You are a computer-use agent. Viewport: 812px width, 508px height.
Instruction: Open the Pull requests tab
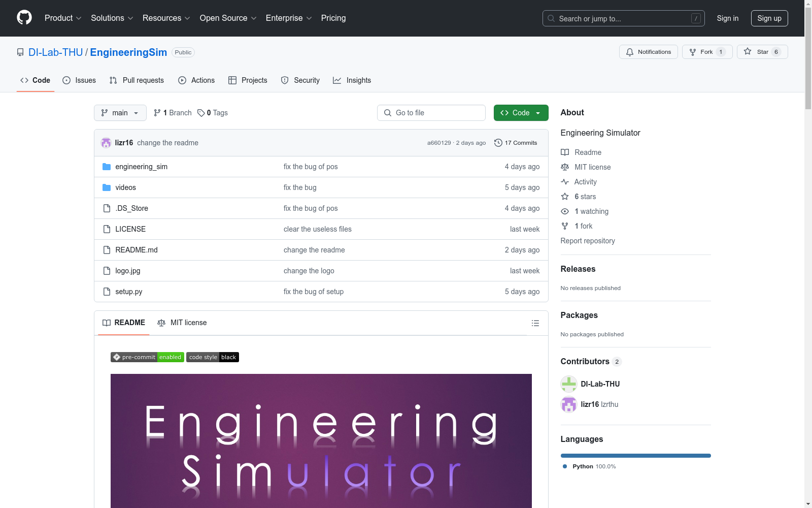pyautogui.click(x=137, y=80)
